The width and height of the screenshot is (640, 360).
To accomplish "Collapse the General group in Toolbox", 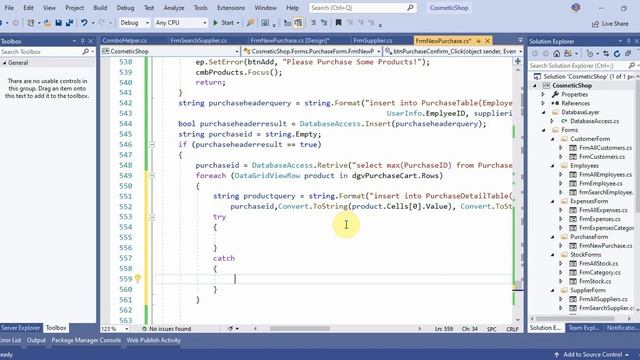I will 4,63.
